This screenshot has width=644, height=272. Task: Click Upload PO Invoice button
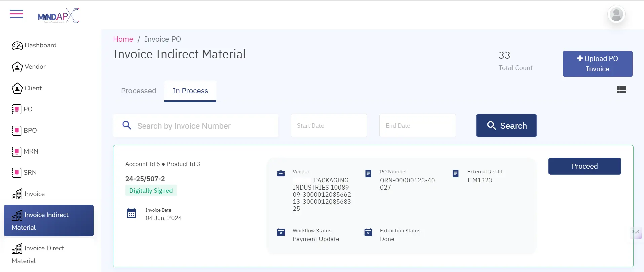click(x=597, y=64)
